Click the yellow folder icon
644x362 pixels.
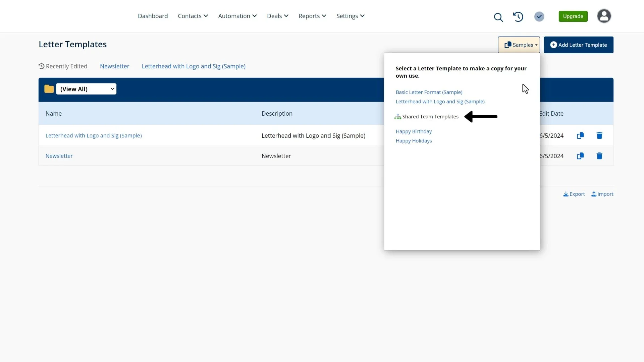(49, 89)
